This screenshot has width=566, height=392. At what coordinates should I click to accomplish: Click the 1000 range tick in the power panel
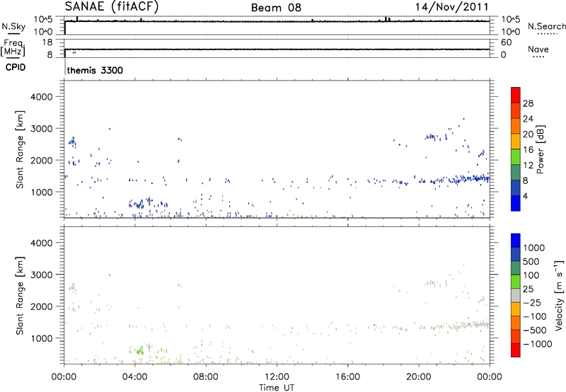[41, 192]
